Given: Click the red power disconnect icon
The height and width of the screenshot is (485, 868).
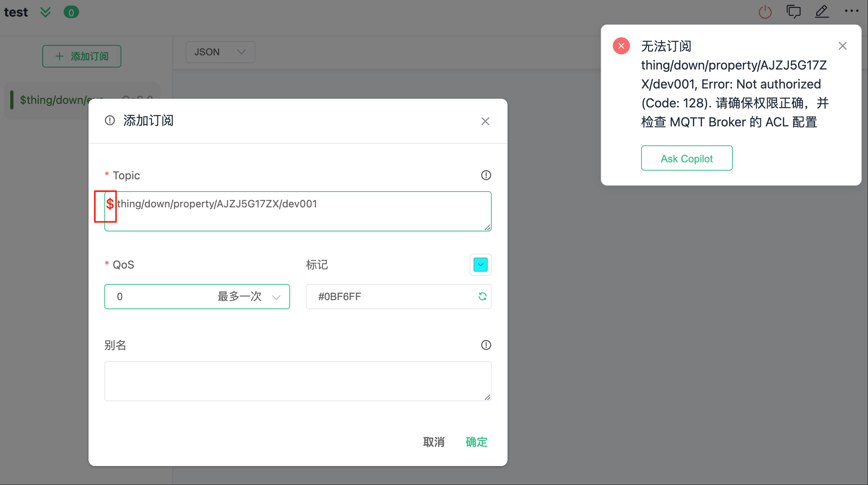Looking at the screenshot, I should (x=765, y=12).
